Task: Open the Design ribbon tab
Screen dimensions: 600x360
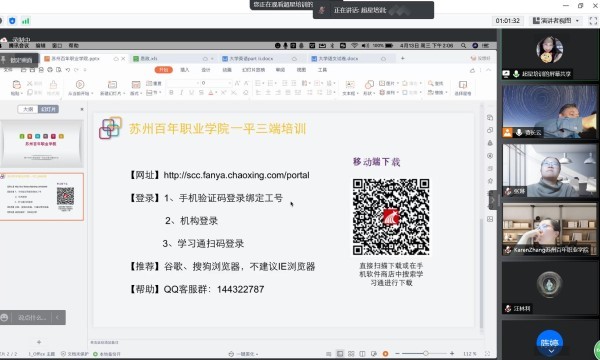Action: click(x=205, y=70)
